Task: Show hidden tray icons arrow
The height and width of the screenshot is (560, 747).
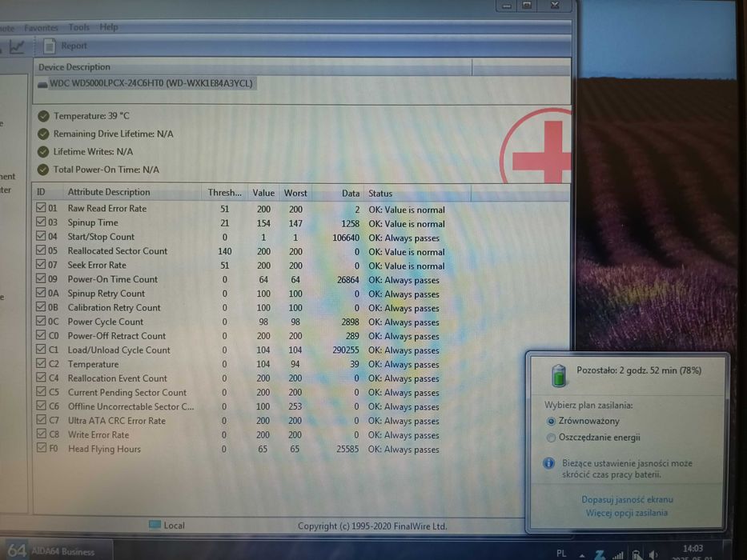Action: 582,555
